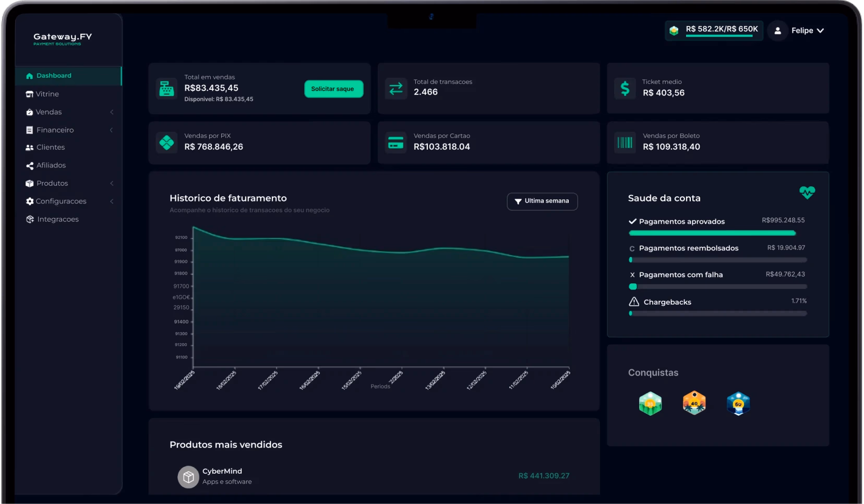
Task: Open the Ultima semana filter dropdown
Action: pyautogui.click(x=542, y=201)
